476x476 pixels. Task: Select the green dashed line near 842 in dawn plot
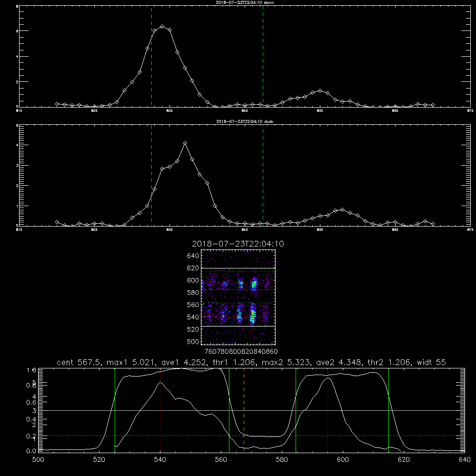(x=263, y=56)
